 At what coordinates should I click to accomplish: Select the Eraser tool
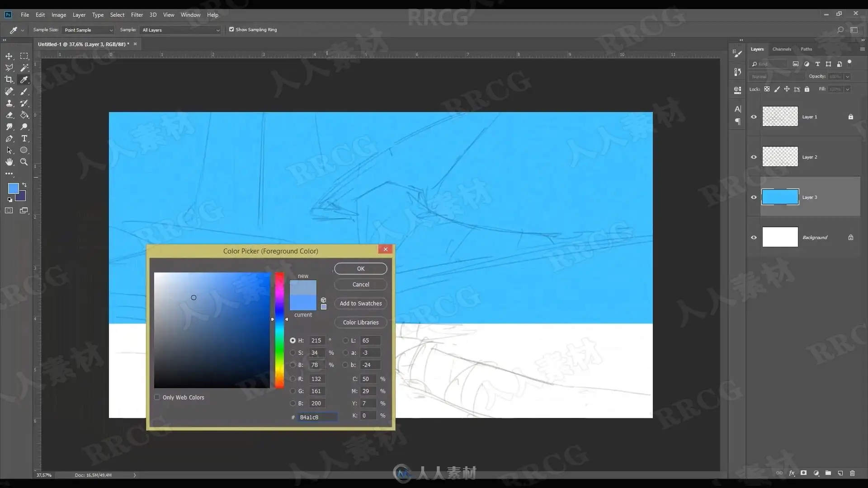coord(9,115)
